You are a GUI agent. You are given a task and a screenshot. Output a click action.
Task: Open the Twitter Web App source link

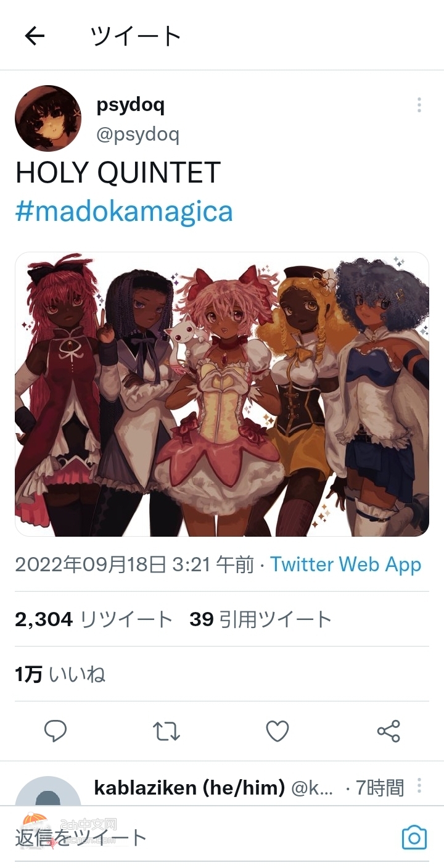tap(345, 565)
